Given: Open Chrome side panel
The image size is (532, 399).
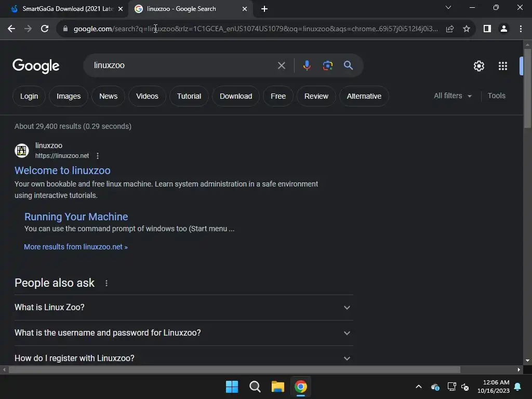Looking at the screenshot, I should click(x=487, y=29).
